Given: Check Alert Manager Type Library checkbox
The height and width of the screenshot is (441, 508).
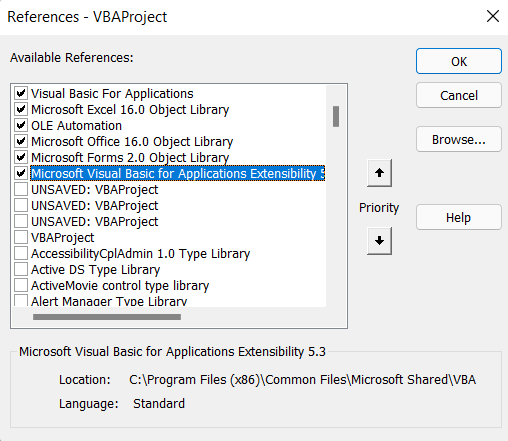Looking at the screenshot, I should 21,301.
